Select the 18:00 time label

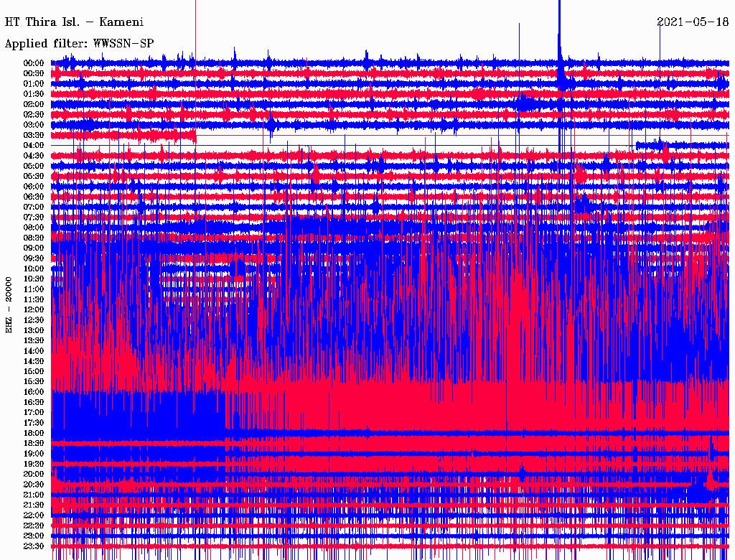click(x=34, y=434)
